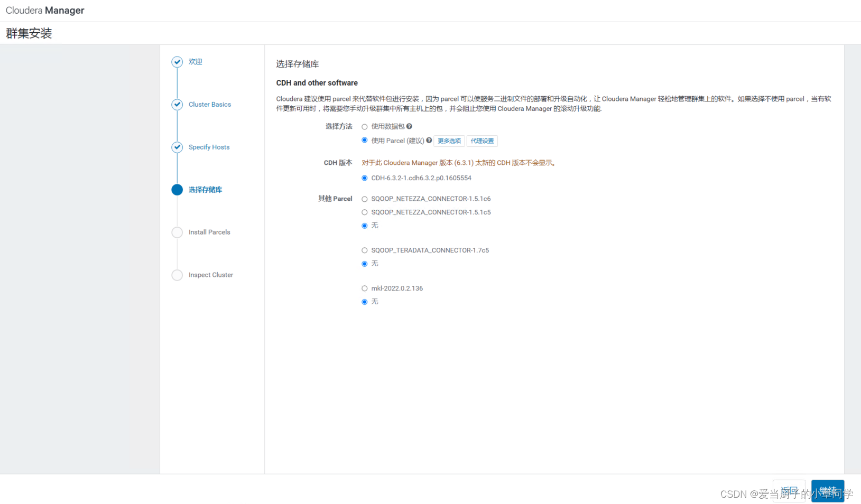Screen dimensions: 861x504
Task: Open the Inspect Cluster wizard step label
Action: point(211,275)
